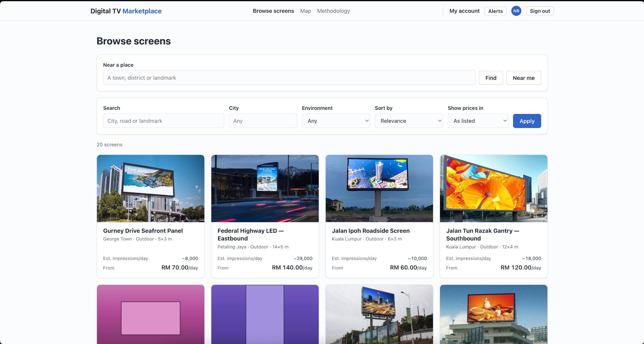The width and height of the screenshot is (644, 344).
Task: Click Gurney Drive Seafront Panel title
Action: 143,231
